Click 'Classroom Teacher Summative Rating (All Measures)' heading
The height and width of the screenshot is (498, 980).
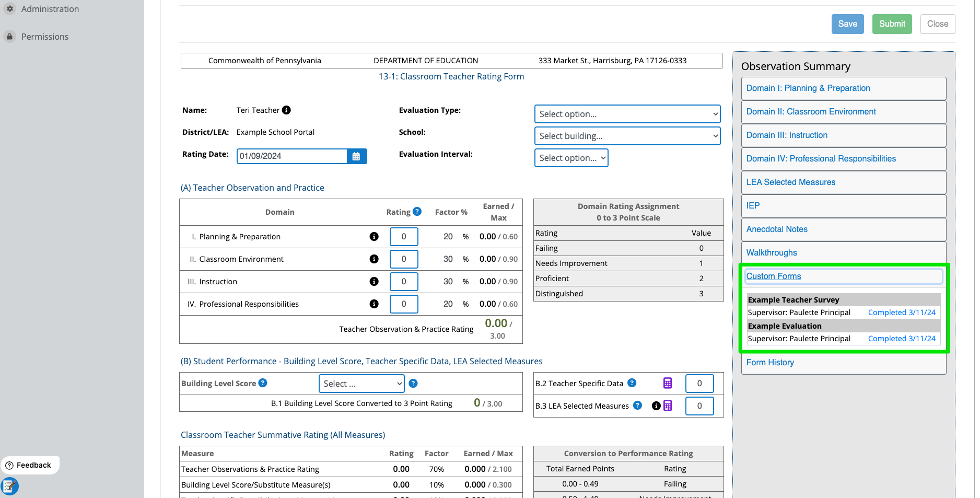283,435
